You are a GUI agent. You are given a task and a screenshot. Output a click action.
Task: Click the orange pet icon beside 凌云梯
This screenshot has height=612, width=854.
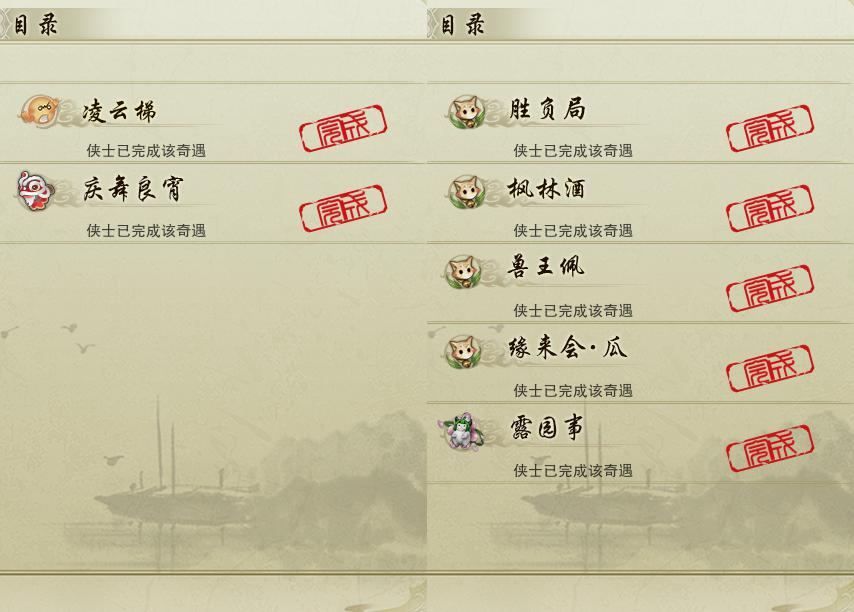[x=39, y=111]
